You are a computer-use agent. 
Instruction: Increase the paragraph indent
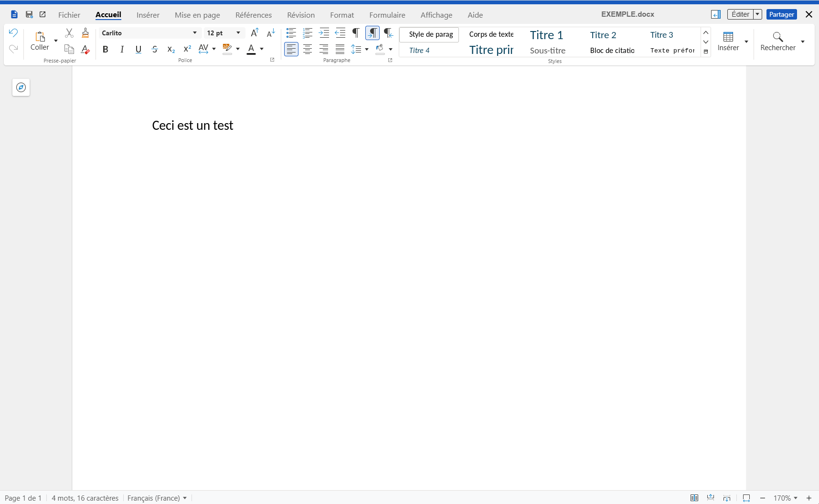coord(324,33)
